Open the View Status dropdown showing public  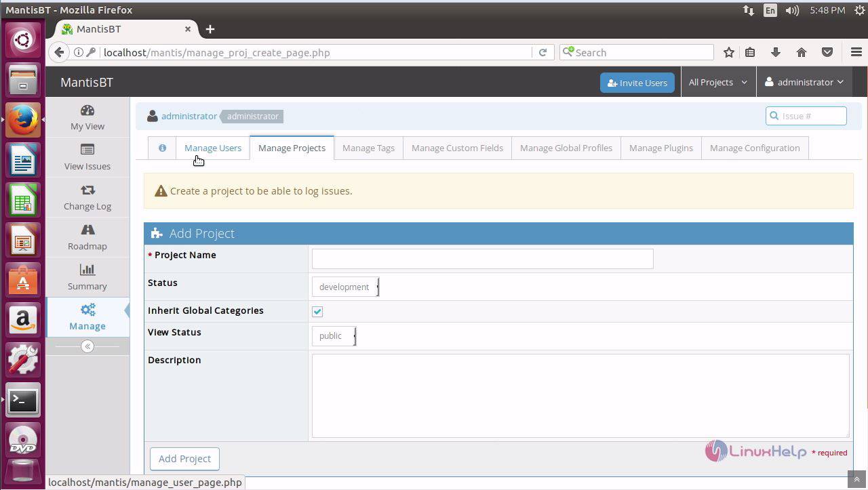(334, 335)
